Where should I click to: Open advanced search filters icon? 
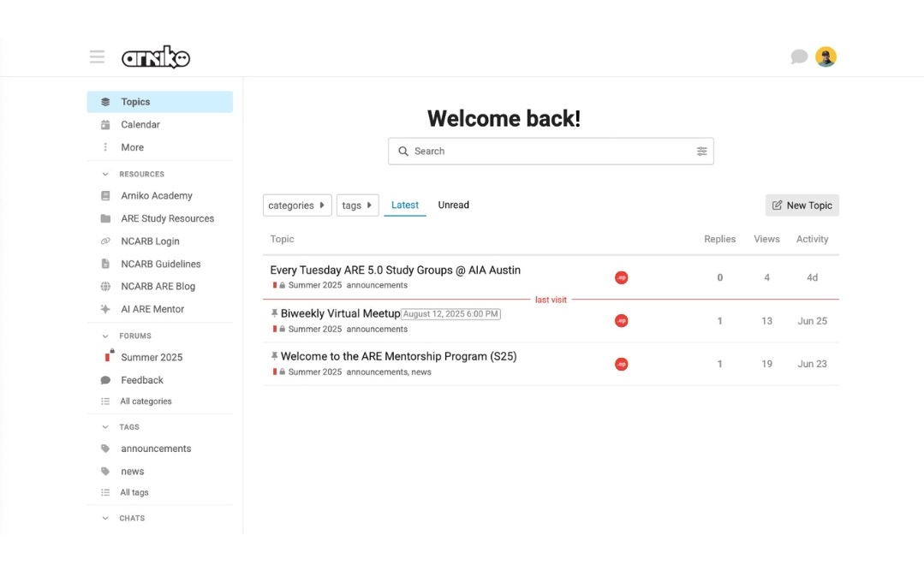(x=701, y=152)
